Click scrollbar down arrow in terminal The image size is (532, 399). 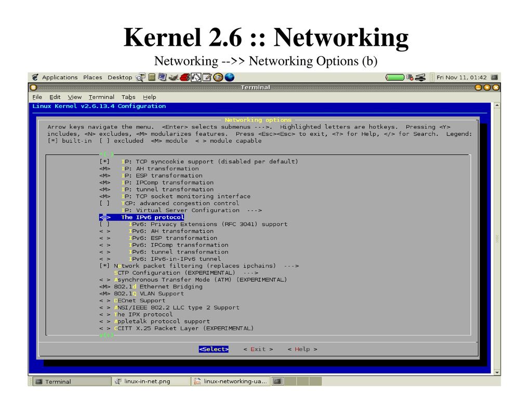click(497, 372)
